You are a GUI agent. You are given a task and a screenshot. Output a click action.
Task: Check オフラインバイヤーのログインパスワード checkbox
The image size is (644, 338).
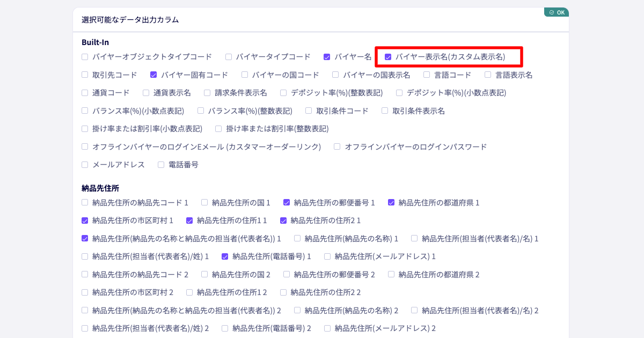337,146
